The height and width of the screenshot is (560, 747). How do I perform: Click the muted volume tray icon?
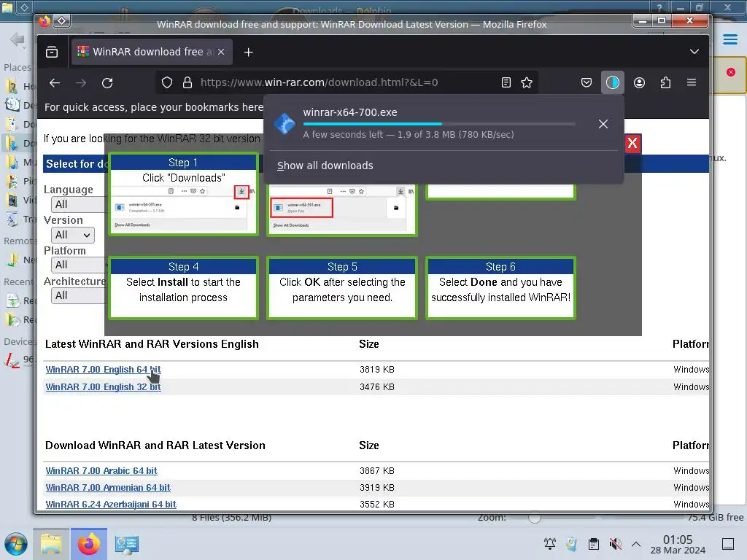[x=616, y=544]
